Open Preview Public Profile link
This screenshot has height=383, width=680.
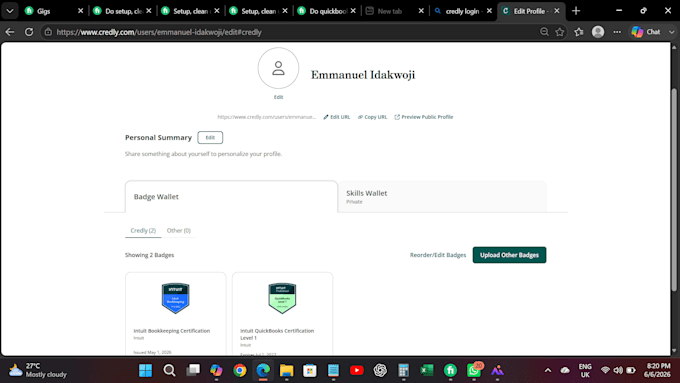point(424,117)
